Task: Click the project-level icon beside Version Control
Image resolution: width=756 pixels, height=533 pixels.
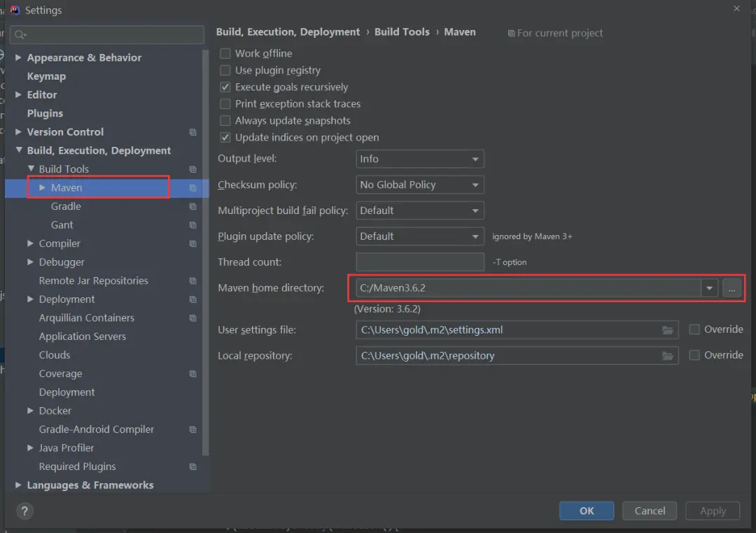Action: pyautogui.click(x=193, y=132)
